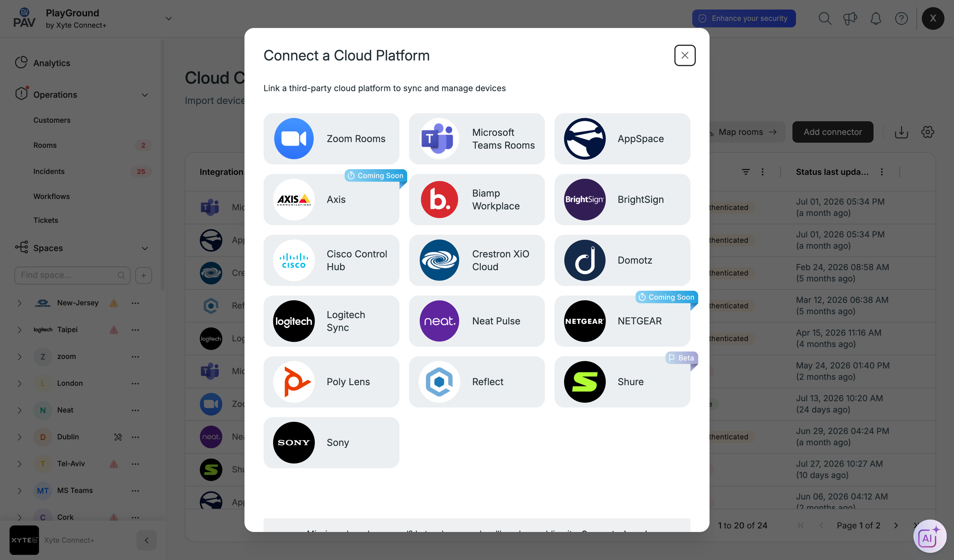Open the PlayGround organization dropdown
The height and width of the screenshot is (560, 954).
(x=169, y=18)
